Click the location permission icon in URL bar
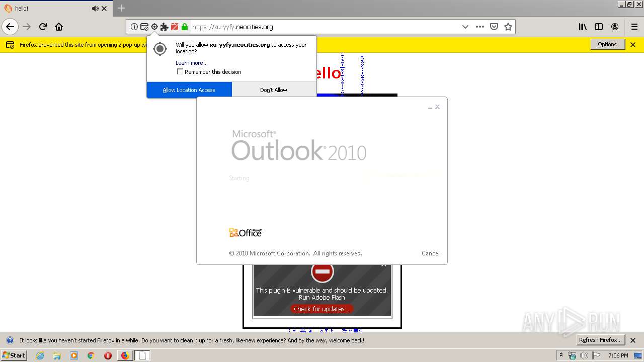Image resolution: width=644 pixels, height=362 pixels. tap(154, 27)
